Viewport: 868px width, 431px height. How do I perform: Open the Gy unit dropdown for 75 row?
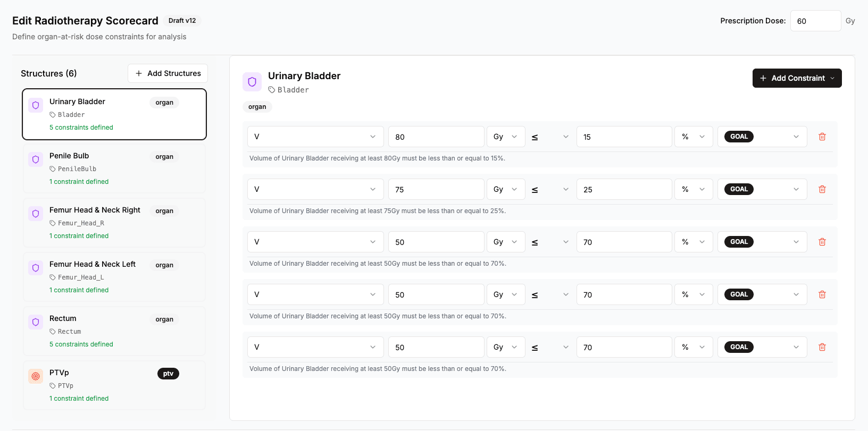[505, 189]
